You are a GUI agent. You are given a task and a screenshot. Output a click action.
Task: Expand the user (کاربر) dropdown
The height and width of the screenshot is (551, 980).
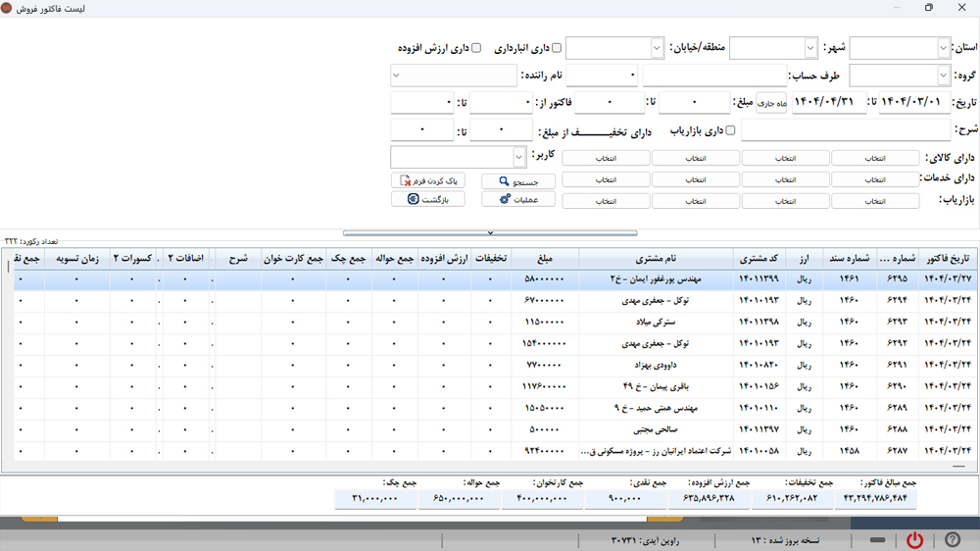click(518, 157)
